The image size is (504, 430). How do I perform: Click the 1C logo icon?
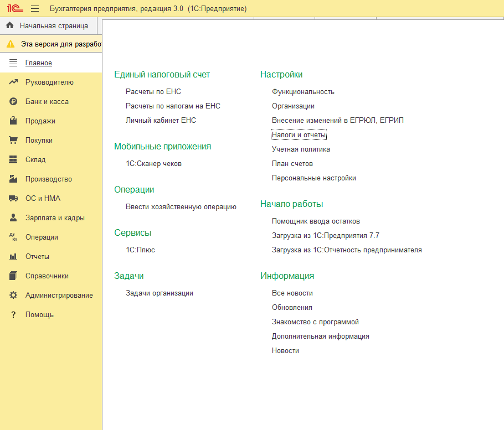(x=15, y=8)
